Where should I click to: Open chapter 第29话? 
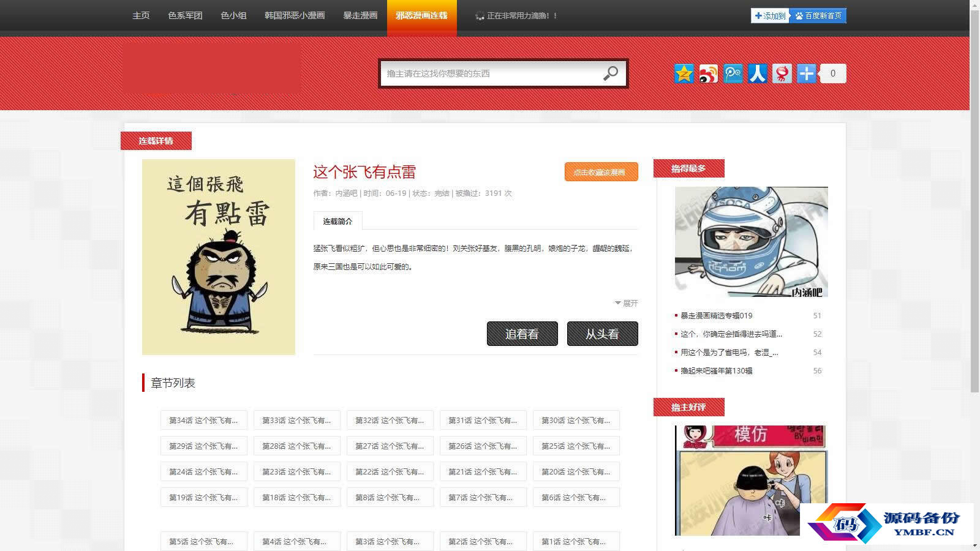pos(204,446)
